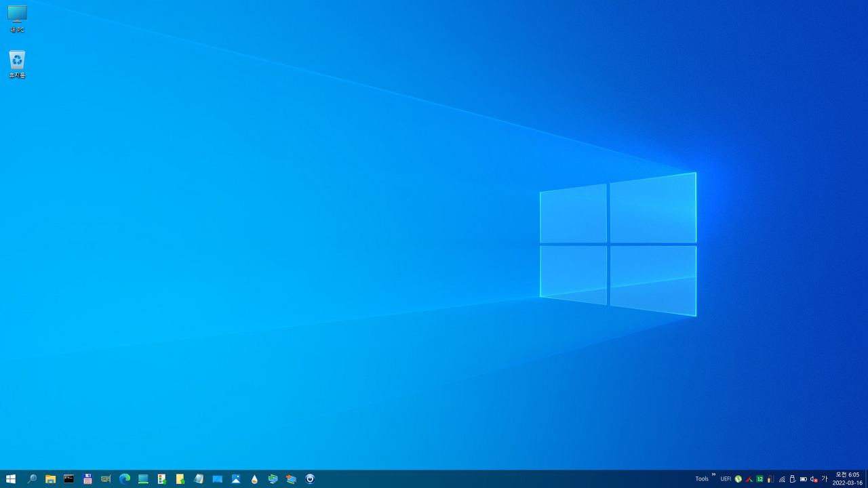Open the Windows Start menu

click(x=11, y=479)
